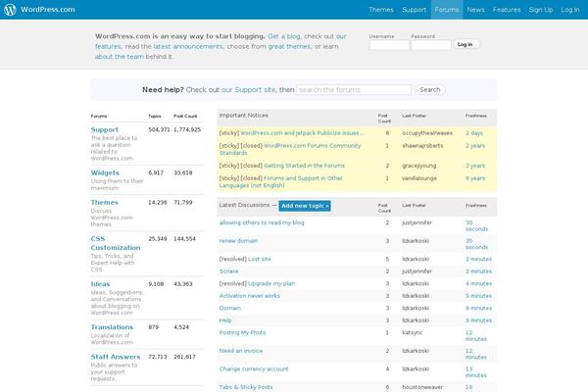The width and height of the screenshot is (588, 392).
Task: Click last poster gracejyoung
Action: pyautogui.click(x=418, y=166)
